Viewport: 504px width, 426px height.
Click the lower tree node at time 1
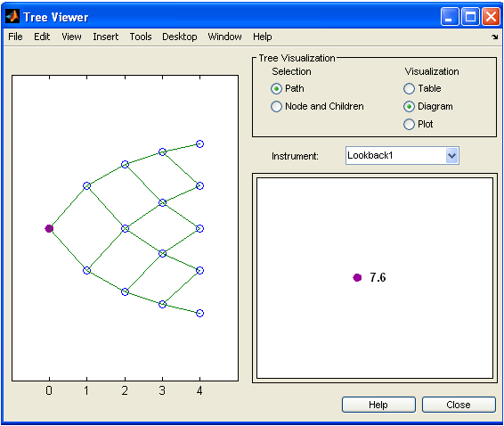click(x=86, y=270)
